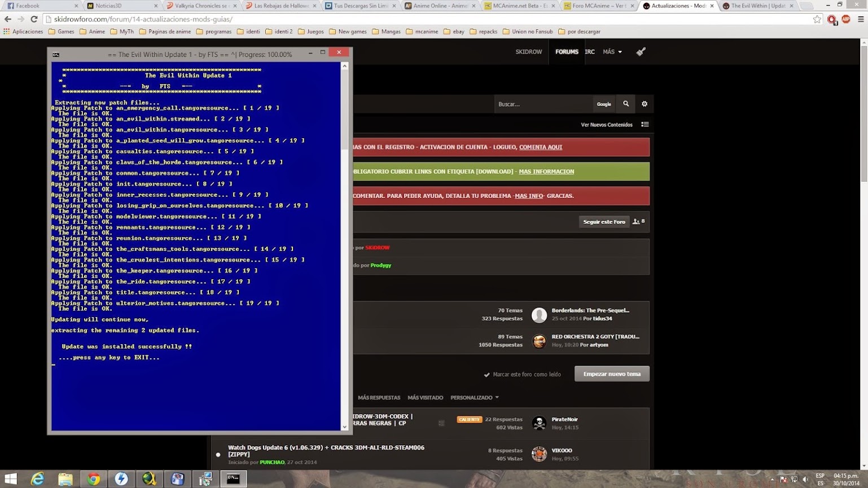Click artyom's avatar beside RED ORCHESTRA post
Viewport: 868px width, 488px height.
tap(539, 341)
